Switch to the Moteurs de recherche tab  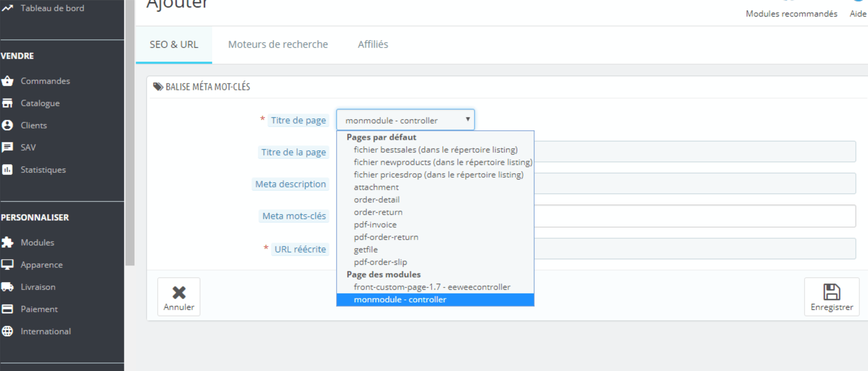point(278,44)
